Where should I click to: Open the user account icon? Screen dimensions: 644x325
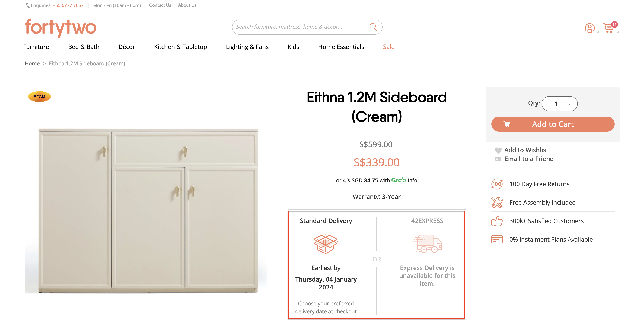589,28
